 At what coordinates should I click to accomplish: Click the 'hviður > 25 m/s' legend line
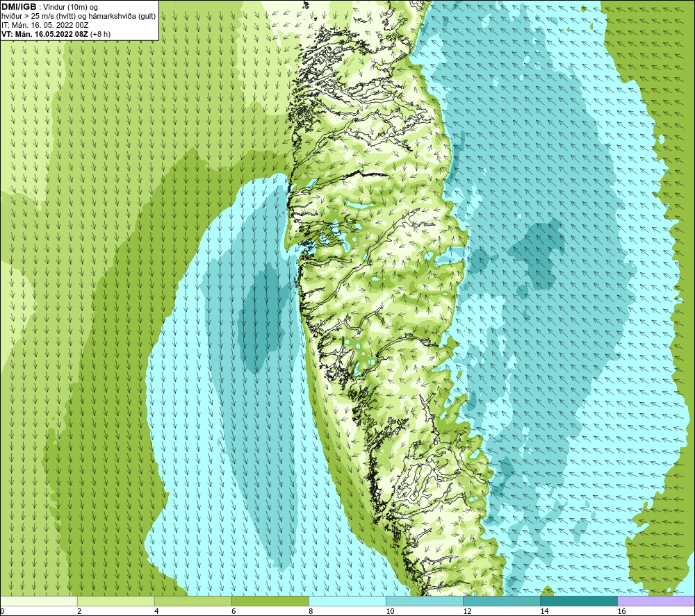point(79,17)
